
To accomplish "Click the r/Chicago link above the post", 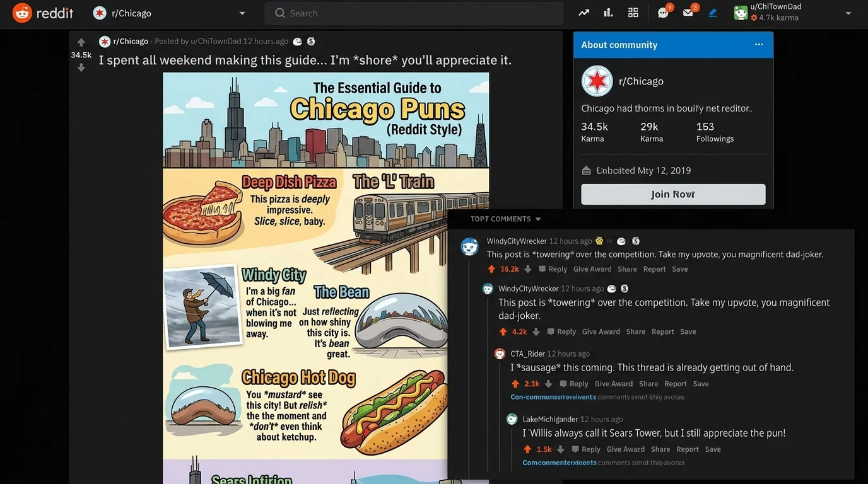I will tap(131, 41).
